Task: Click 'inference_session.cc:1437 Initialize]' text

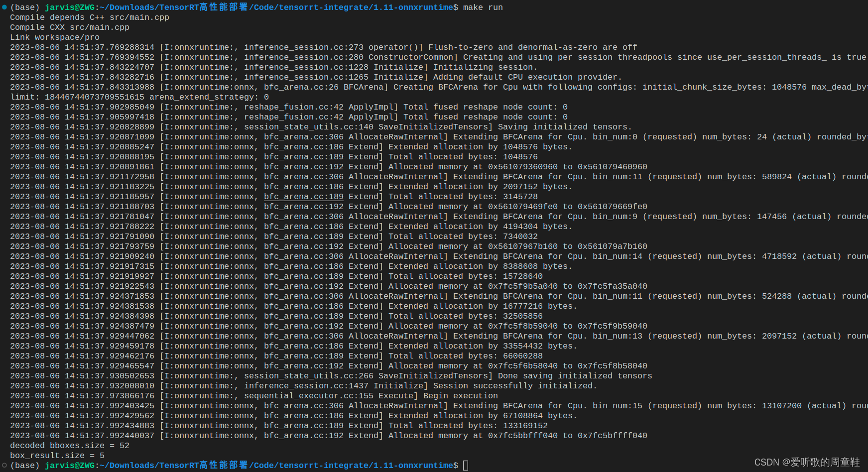Action: click(x=336, y=386)
